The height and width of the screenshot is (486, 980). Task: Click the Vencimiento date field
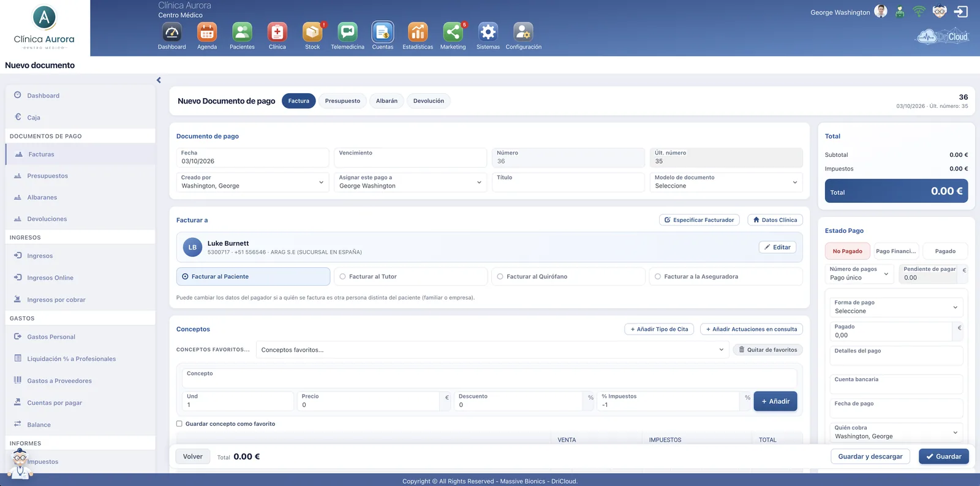(x=410, y=158)
